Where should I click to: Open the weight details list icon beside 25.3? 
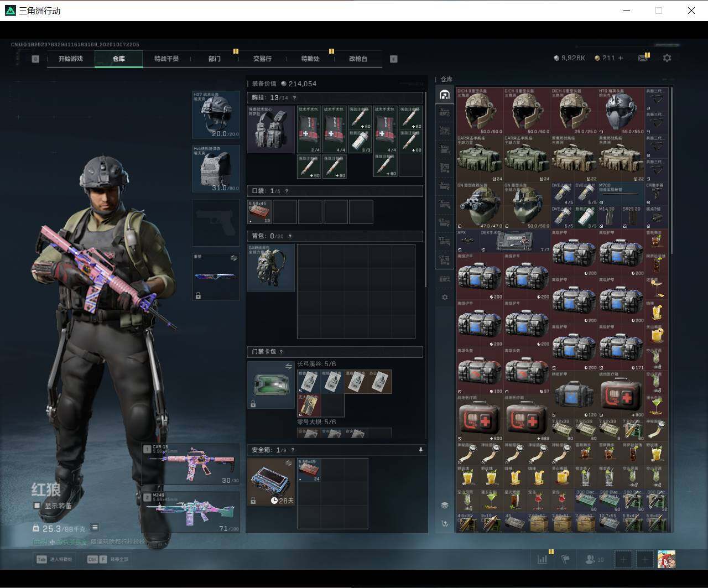tap(95, 528)
